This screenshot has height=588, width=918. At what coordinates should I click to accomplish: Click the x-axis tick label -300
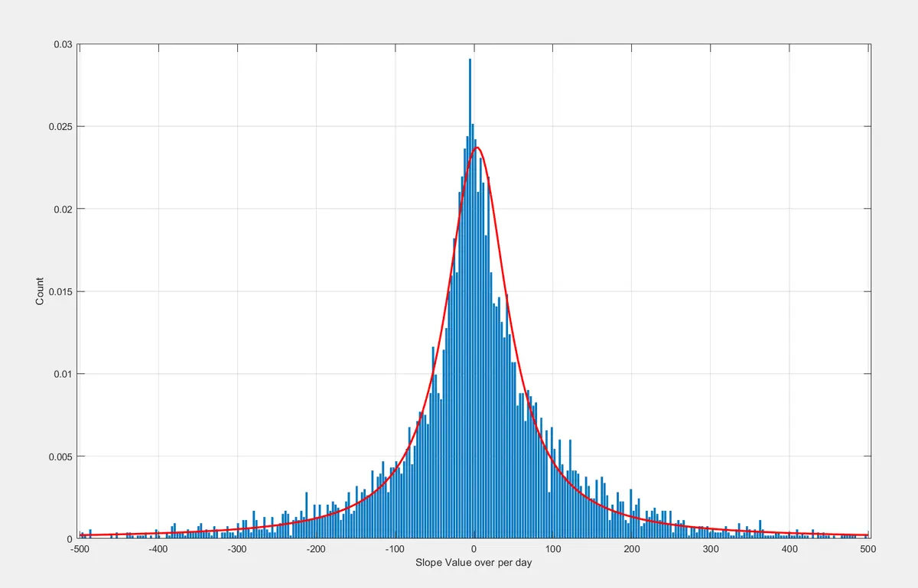tap(236, 549)
